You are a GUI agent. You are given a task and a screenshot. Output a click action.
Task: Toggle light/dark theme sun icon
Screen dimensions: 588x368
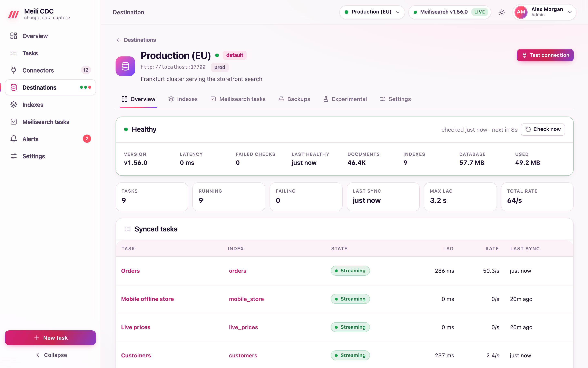(x=502, y=12)
